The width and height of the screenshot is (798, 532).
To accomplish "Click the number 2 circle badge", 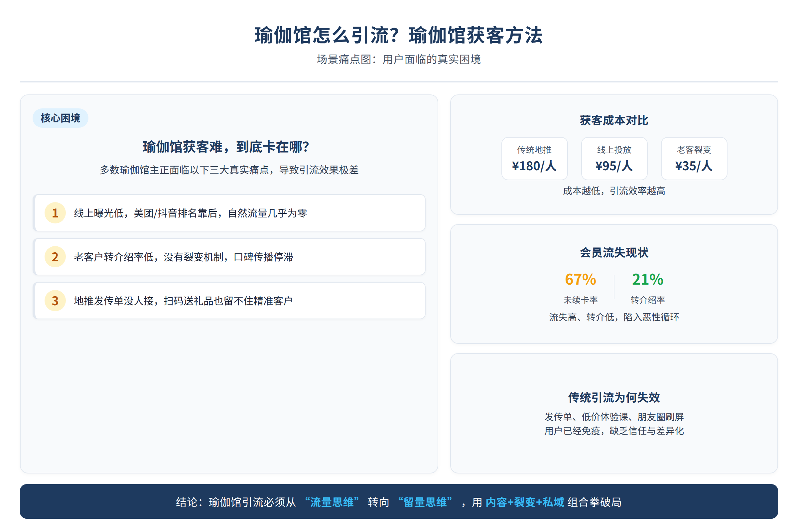I will tap(55, 257).
